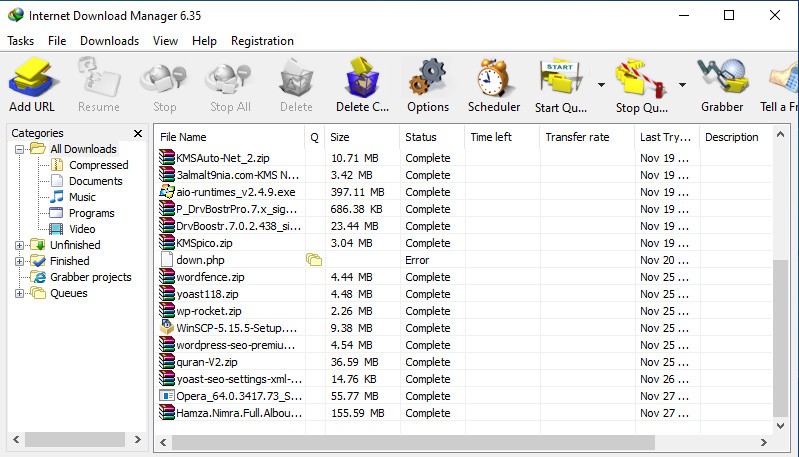Viewport: 799px width, 457px height.
Task: Open Start Queue dropdown arrow
Action: (601, 85)
